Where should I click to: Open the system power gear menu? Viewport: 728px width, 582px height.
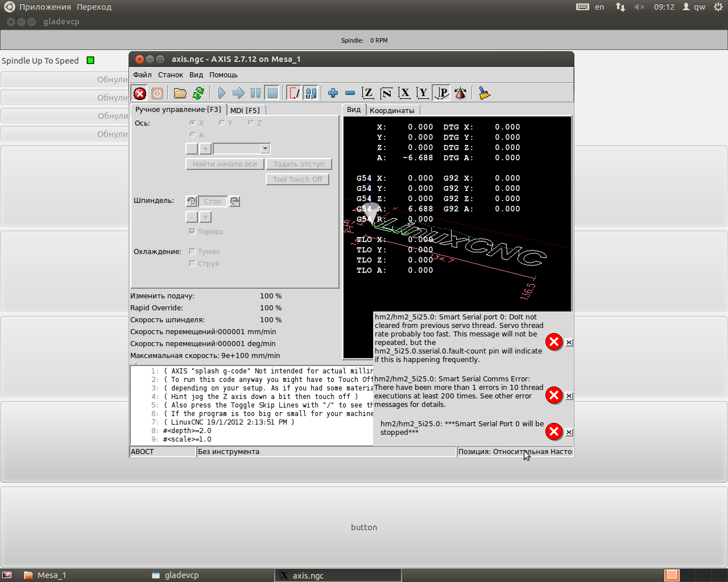coord(718,7)
